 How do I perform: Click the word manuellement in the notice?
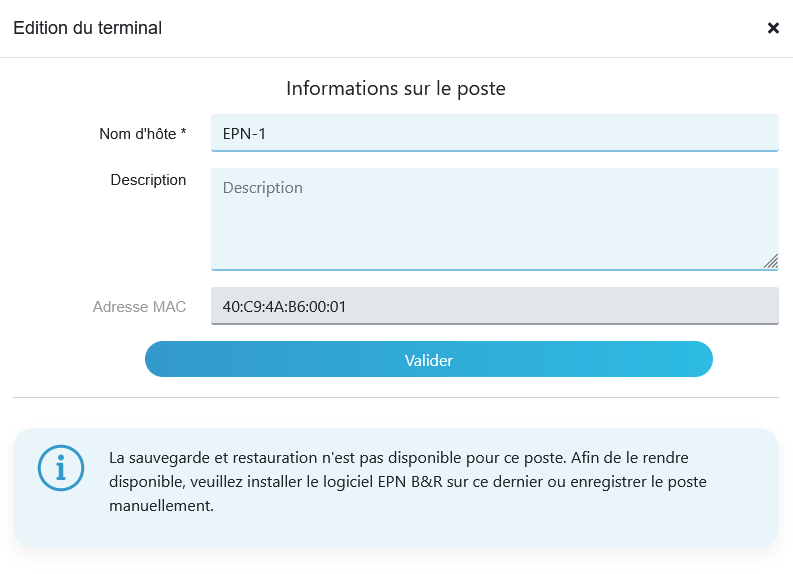161,506
